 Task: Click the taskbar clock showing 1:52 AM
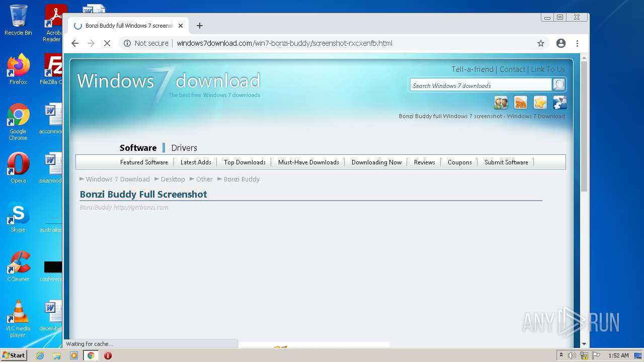(x=618, y=355)
